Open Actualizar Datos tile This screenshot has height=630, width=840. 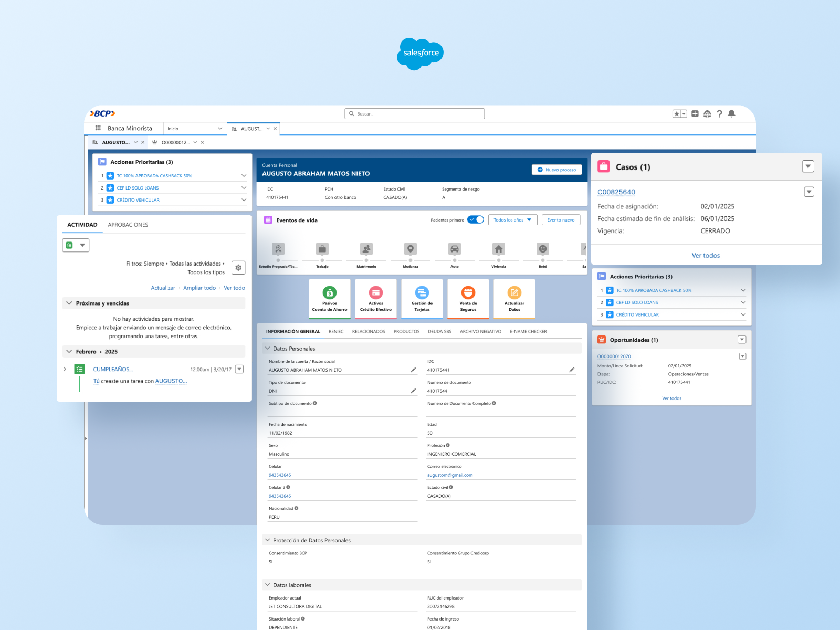click(514, 299)
